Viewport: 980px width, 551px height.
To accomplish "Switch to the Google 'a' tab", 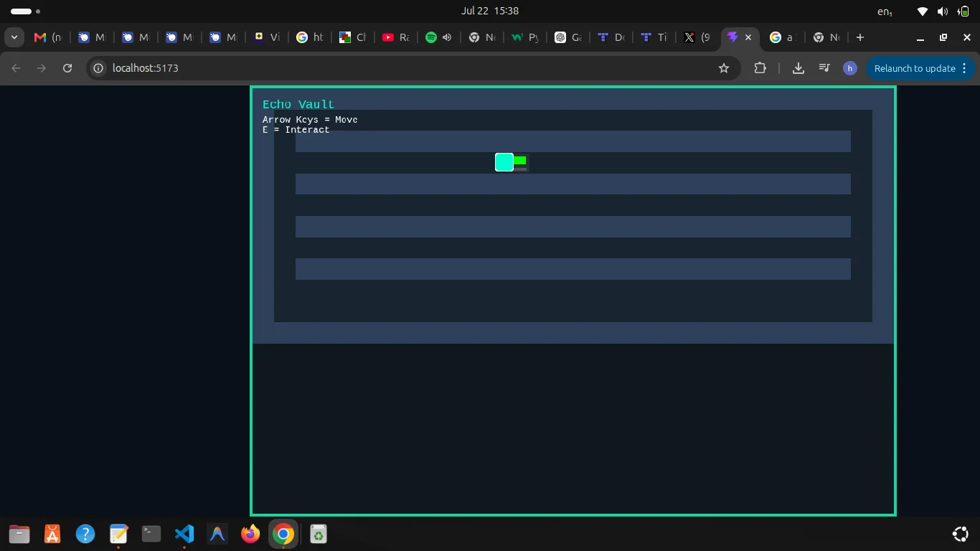I will [783, 37].
